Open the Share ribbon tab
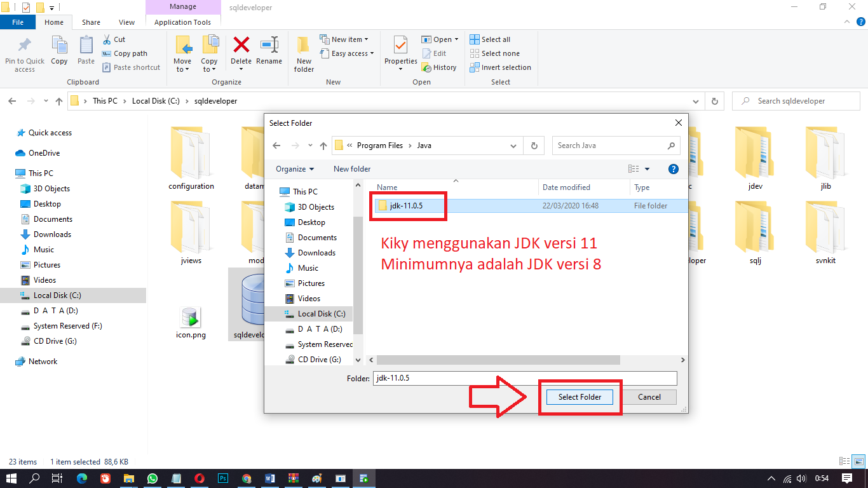868x488 pixels. (91, 21)
